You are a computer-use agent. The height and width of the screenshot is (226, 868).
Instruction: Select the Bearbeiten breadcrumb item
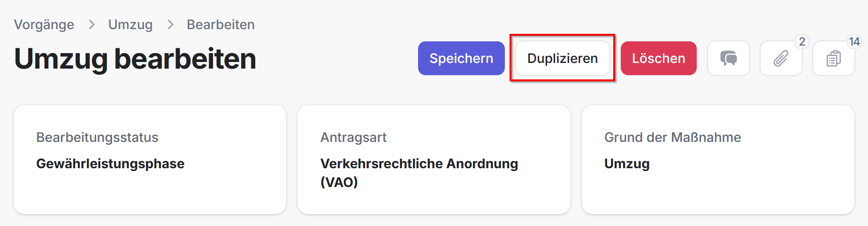tap(221, 24)
